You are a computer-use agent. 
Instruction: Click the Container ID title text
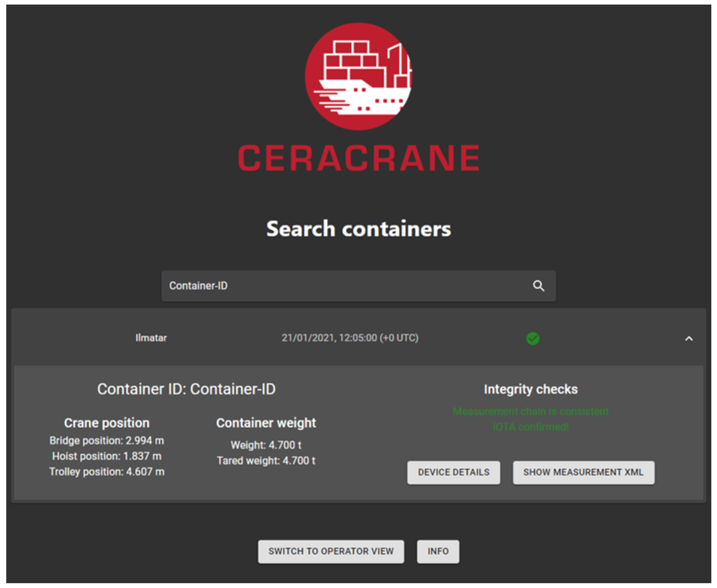click(x=186, y=389)
